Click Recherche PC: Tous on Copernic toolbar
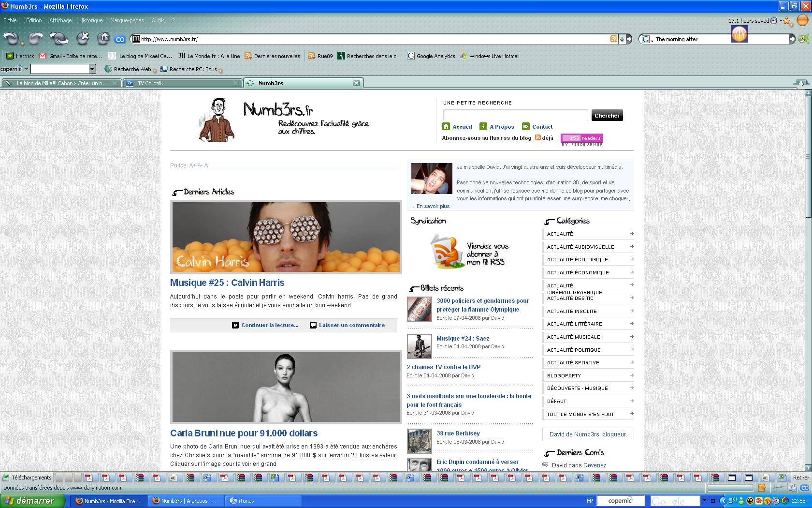 [189, 69]
